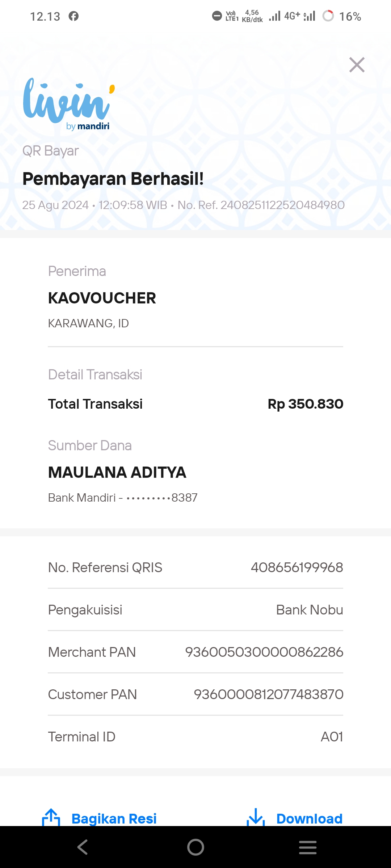Open recent apps via three-line icon
Image resolution: width=391 pixels, height=868 pixels.
[308, 847]
